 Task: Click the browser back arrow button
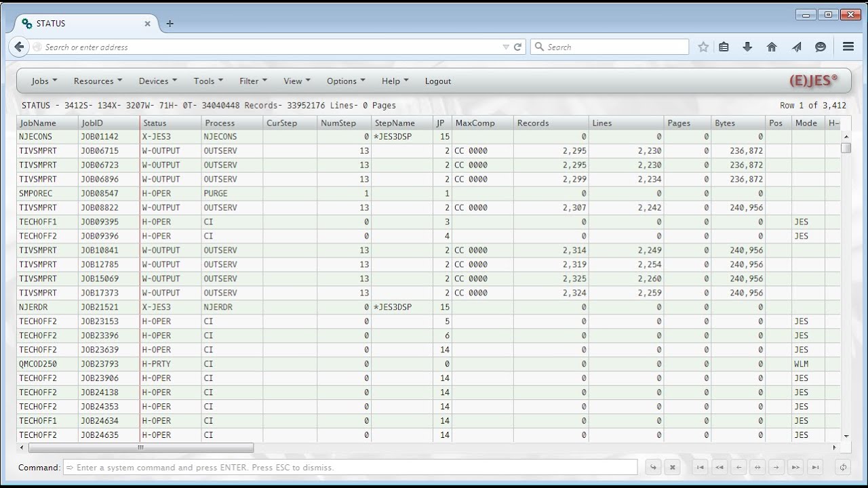pos(19,47)
